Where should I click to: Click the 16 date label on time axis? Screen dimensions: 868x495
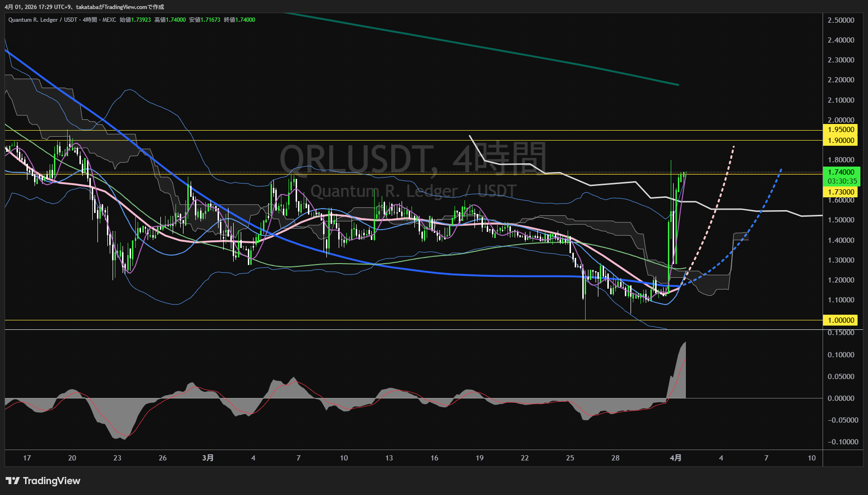tap(434, 458)
